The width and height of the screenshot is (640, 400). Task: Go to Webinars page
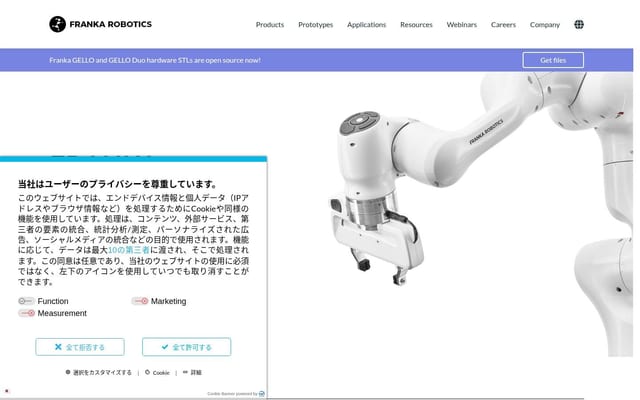[462, 24]
